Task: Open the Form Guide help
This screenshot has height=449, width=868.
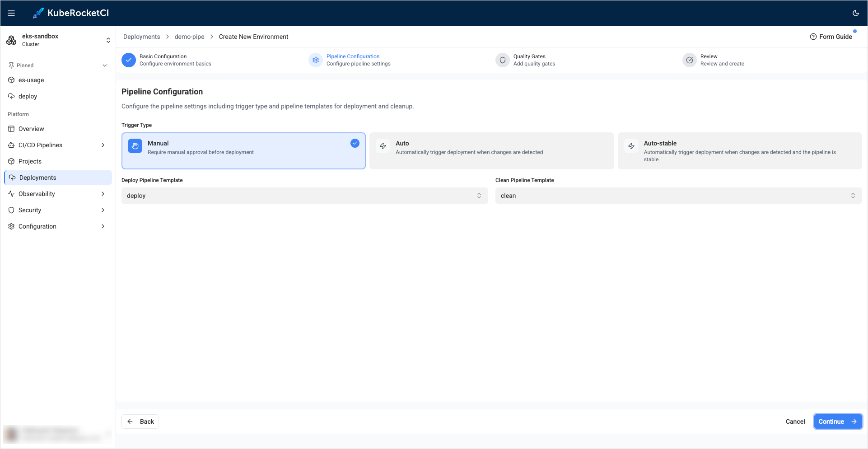Action: tap(831, 36)
